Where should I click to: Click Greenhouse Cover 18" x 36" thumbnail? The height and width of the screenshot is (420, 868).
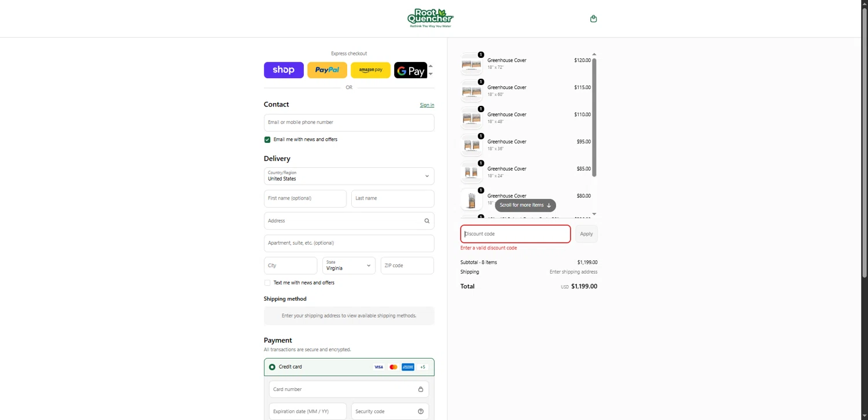(472, 146)
